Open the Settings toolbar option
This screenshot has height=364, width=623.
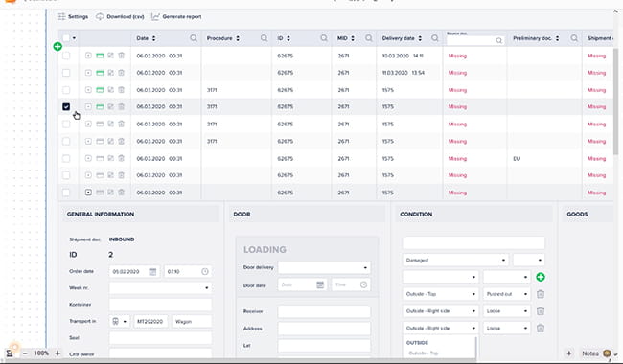coord(73,16)
